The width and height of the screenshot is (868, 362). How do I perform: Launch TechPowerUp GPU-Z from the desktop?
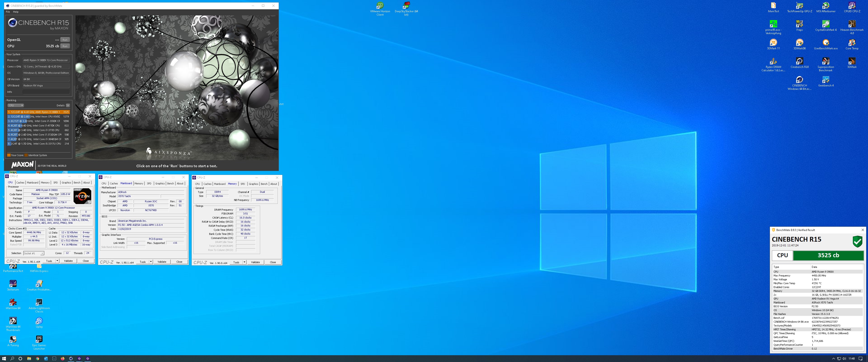pyautogui.click(x=799, y=7)
